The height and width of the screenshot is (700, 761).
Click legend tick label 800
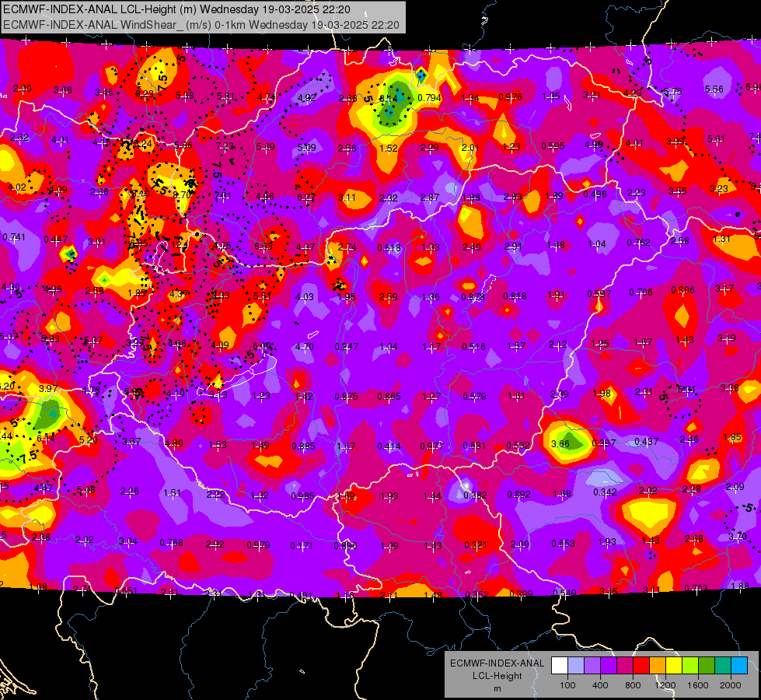pyautogui.click(x=633, y=685)
